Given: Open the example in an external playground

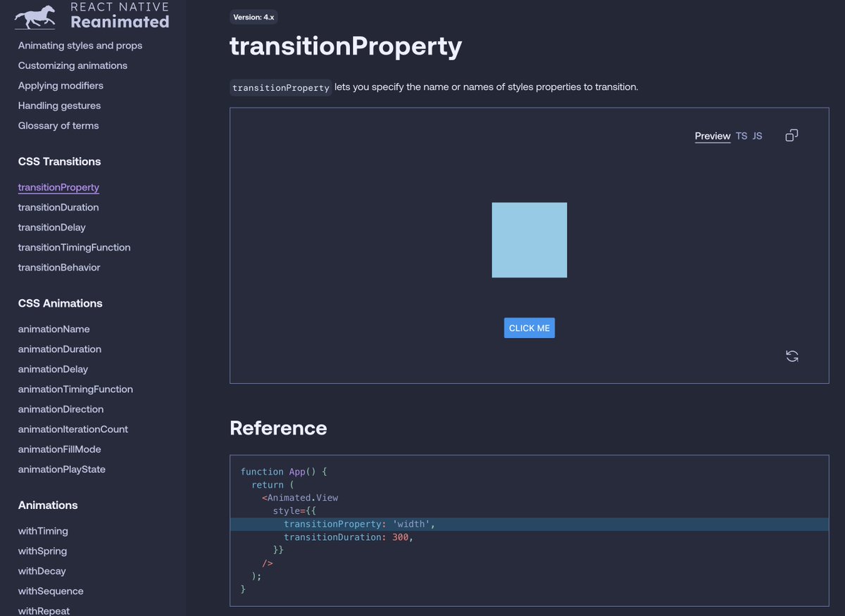Looking at the screenshot, I should pyautogui.click(x=791, y=134).
